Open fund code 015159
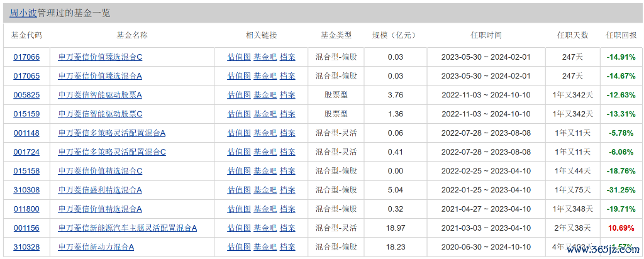This screenshot has height=259, width=644. (x=26, y=114)
